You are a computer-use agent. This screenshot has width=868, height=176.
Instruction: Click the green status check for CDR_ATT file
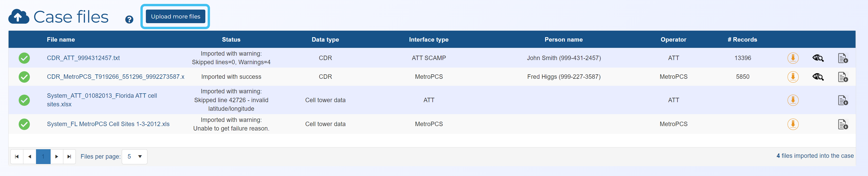click(24, 58)
